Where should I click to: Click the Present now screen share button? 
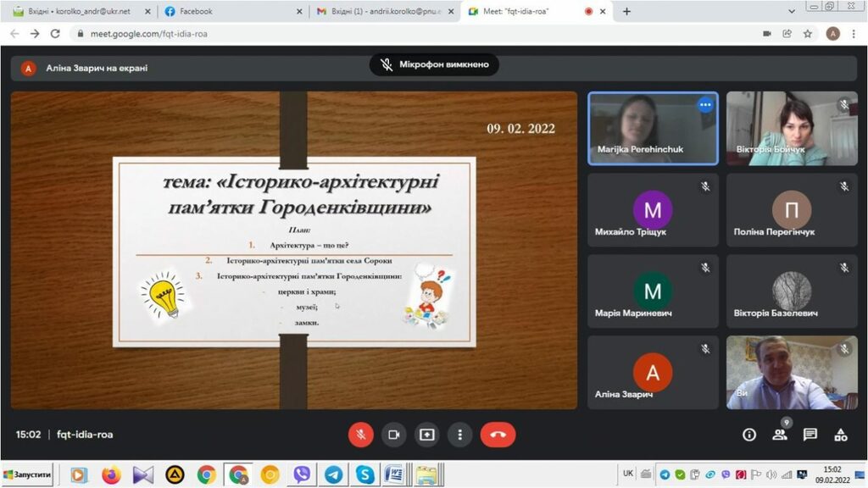pyautogui.click(x=426, y=435)
